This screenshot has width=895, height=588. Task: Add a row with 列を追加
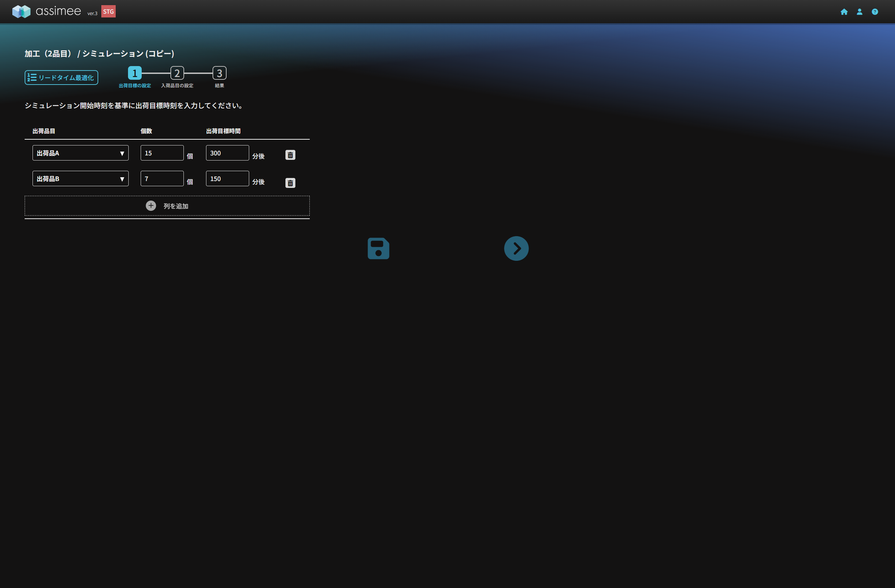tap(167, 206)
